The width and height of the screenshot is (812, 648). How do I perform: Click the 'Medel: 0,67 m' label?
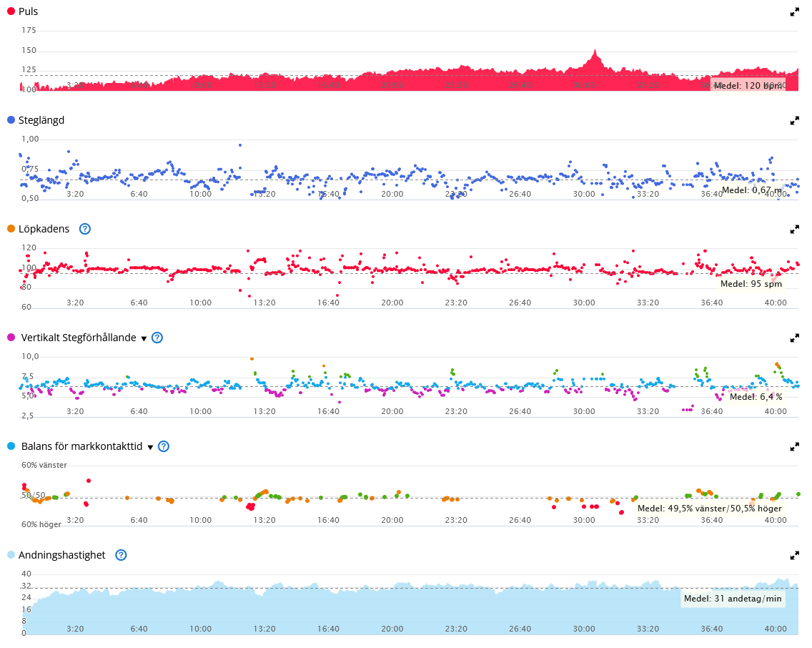click(x=751, y=190)
